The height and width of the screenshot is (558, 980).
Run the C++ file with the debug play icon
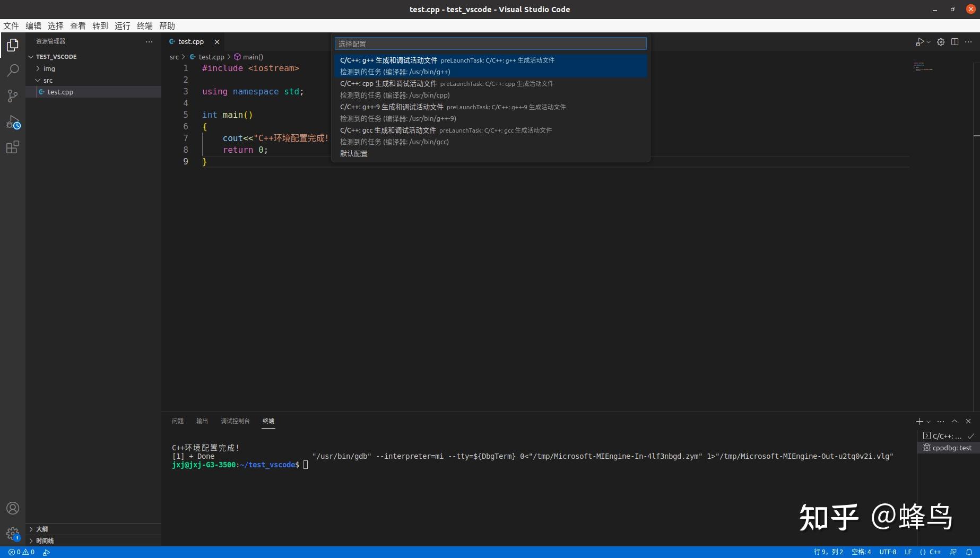point(920,42)
